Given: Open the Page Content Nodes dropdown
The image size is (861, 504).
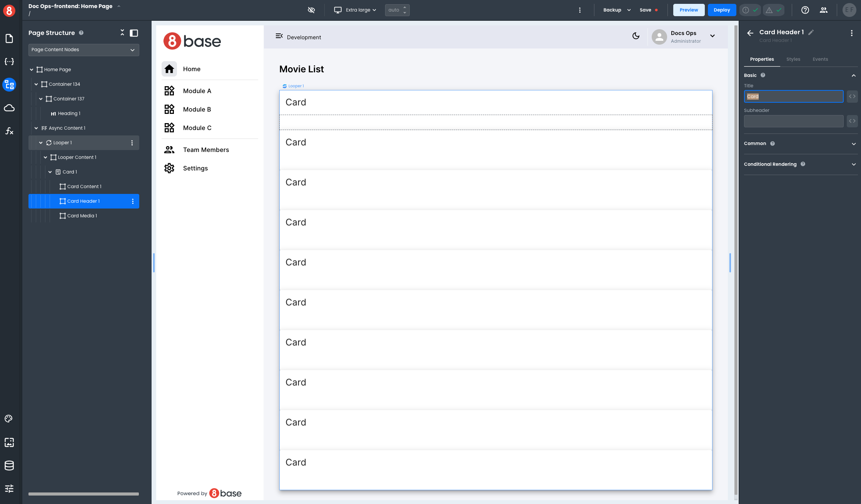Looking at the screenshot, I should tap(83, 50).
